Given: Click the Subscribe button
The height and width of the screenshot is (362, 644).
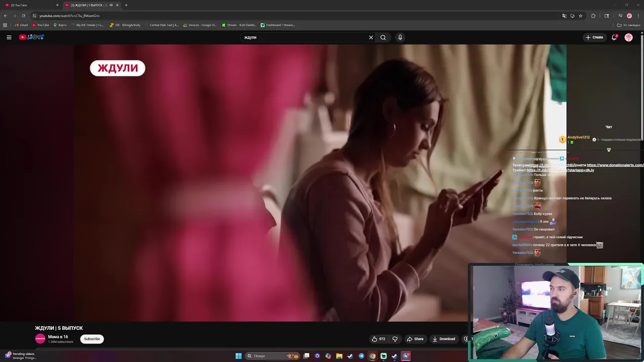Looking at the screenshot, I should (x=92, y=339).
